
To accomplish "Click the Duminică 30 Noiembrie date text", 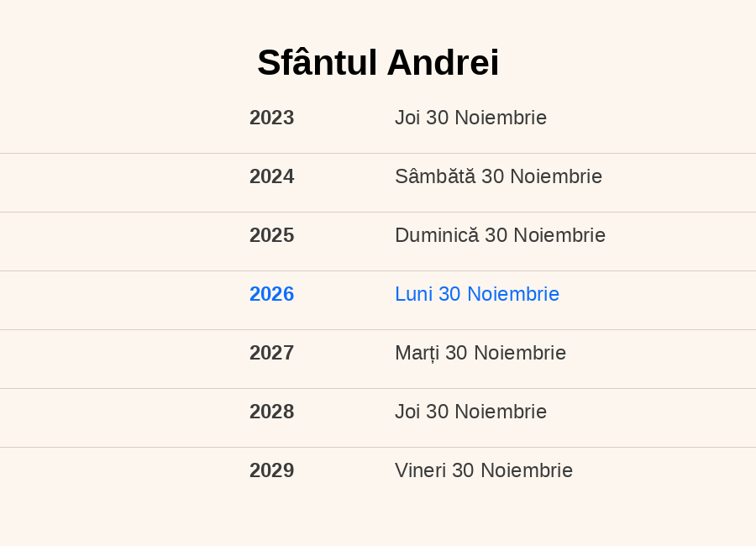I will coord(500,235).
